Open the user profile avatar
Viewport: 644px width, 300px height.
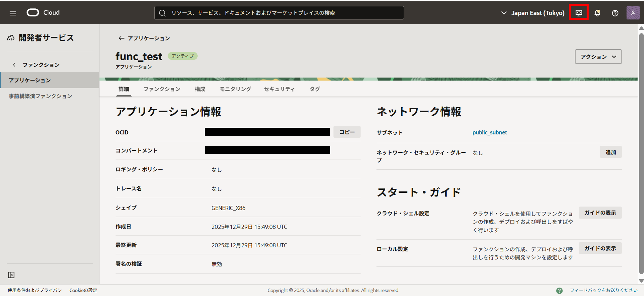tap(633, 13)
